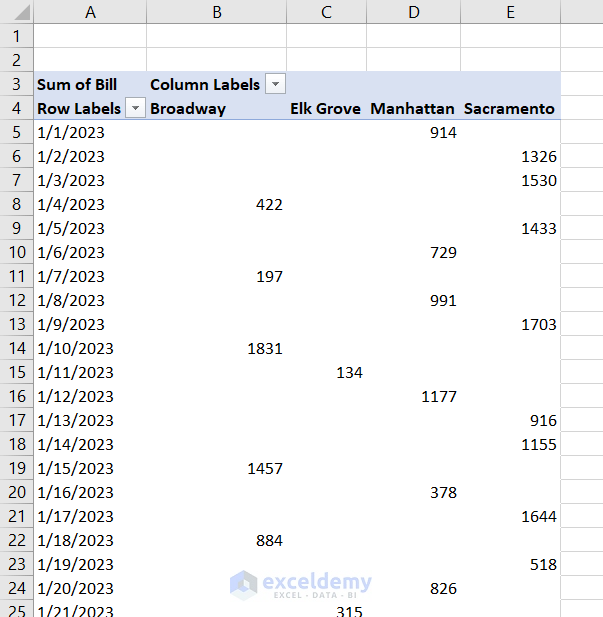603x617 pixels.
Task: Select the 1/4/2023 date cell
Action: (90, 204)
